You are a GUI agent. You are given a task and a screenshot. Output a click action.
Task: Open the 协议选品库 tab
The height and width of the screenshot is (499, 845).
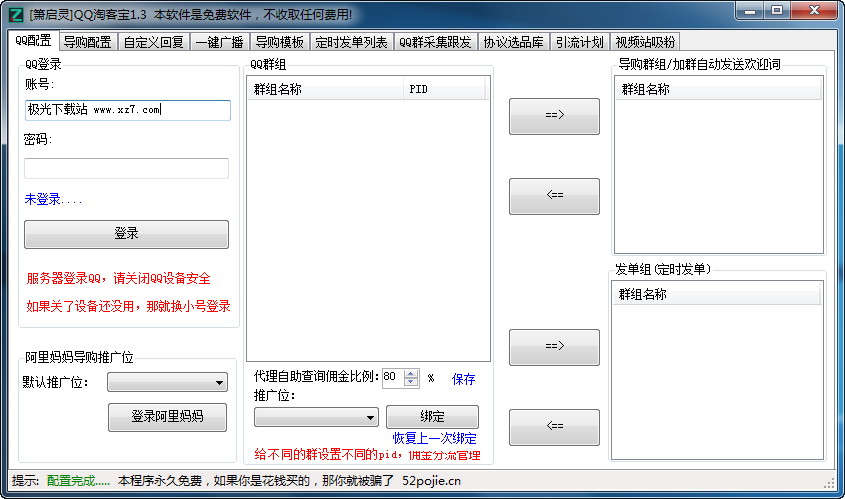tap(513, 41)
